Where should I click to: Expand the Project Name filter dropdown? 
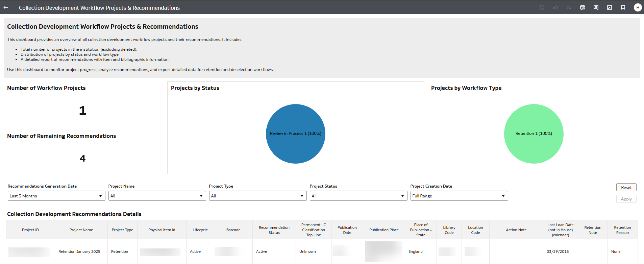(157, 196)
